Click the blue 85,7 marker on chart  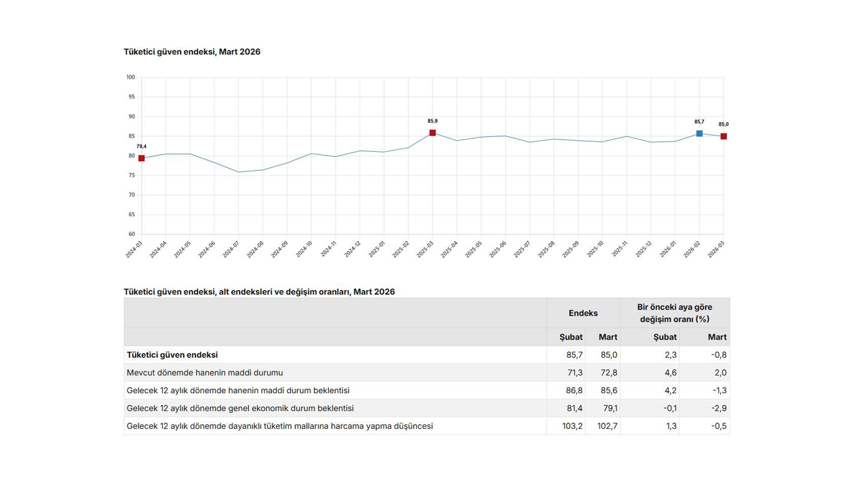[699, 134]
